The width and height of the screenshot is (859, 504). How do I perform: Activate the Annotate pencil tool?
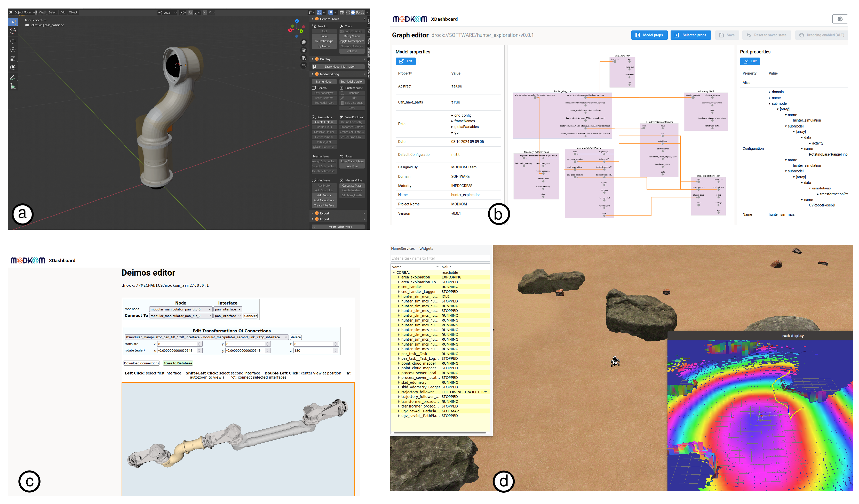13,78
